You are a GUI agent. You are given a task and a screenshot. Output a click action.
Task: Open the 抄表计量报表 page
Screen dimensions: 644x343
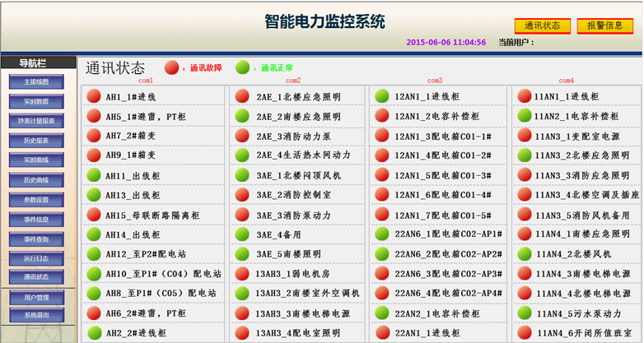click(36, 122)
